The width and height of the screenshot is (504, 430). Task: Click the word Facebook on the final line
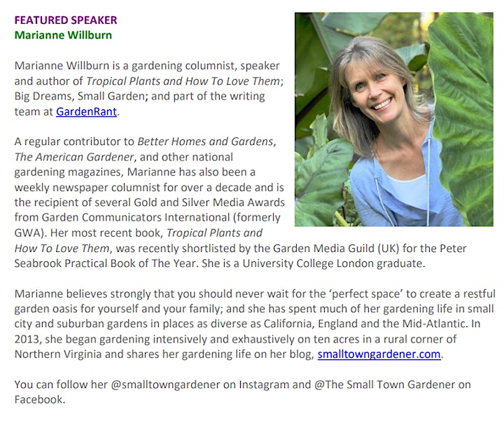click(38, 399)
